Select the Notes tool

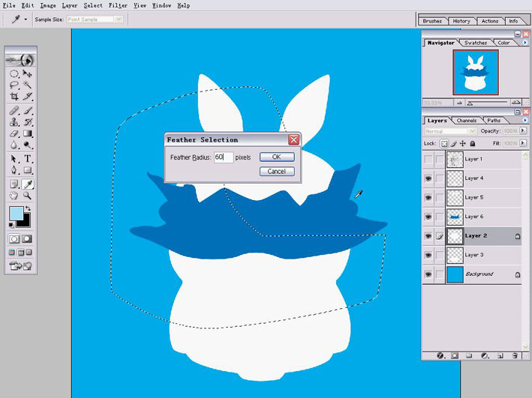(x=14, y=184)
